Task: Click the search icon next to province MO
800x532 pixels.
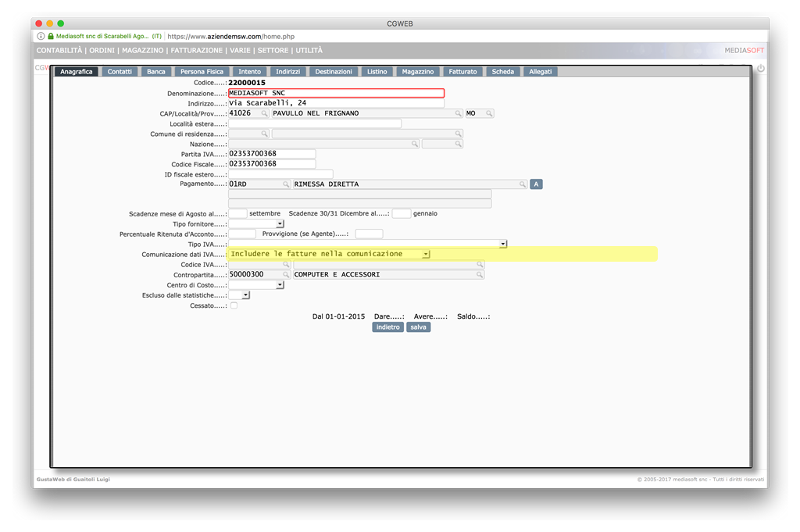Action: (x=489, y=113)
